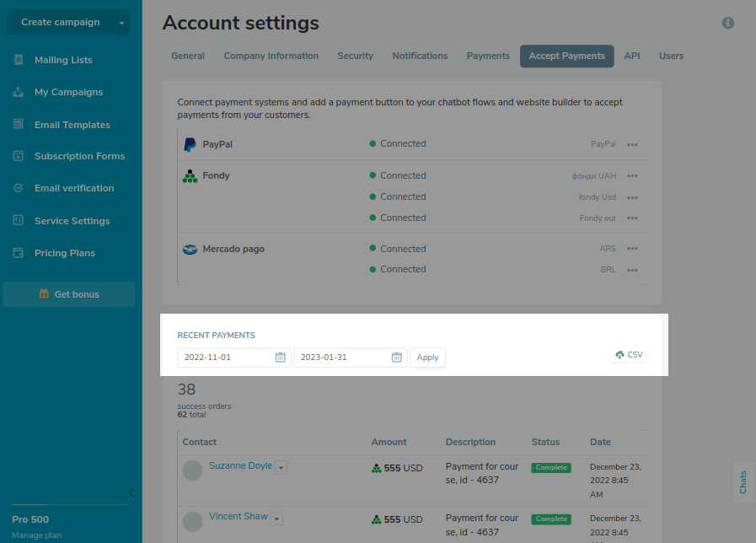756x543 pixels.
Task: Open Vincent Shaw contact dropdown arrow
Action: coord(276,518)
